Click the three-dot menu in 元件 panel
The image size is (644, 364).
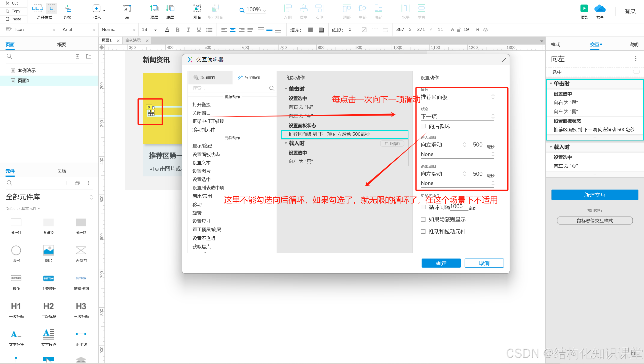pyautogui.click(x=89, y=183)
